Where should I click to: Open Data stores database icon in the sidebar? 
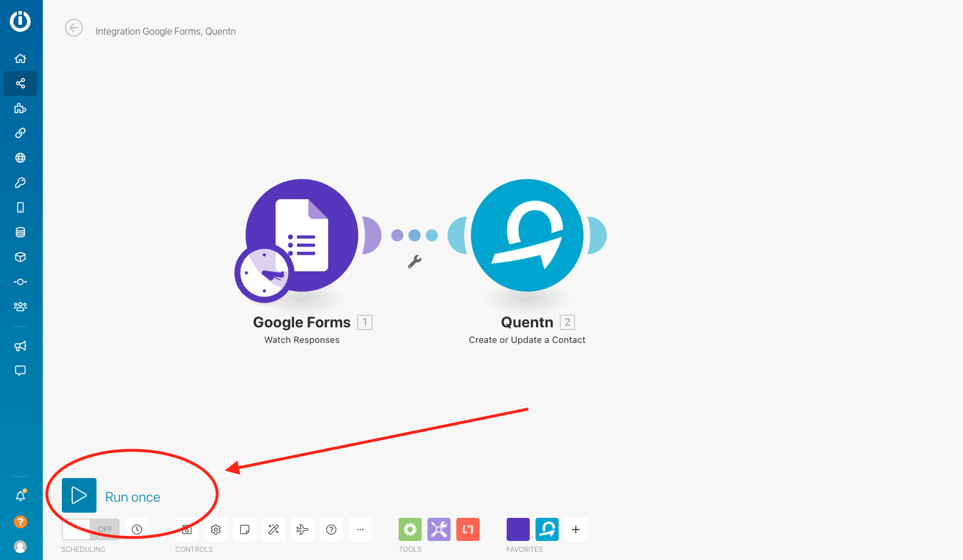coord(20,232)
